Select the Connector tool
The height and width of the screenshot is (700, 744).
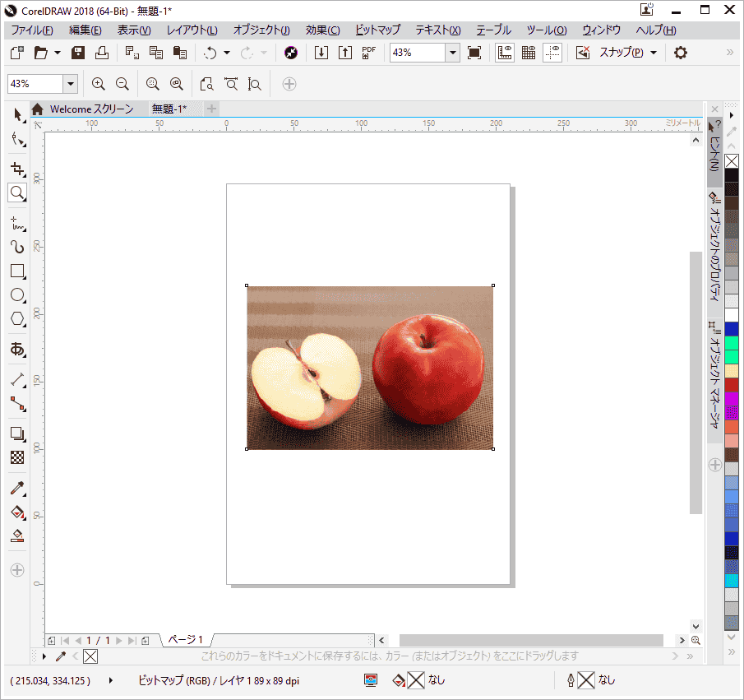click(17, 403)
